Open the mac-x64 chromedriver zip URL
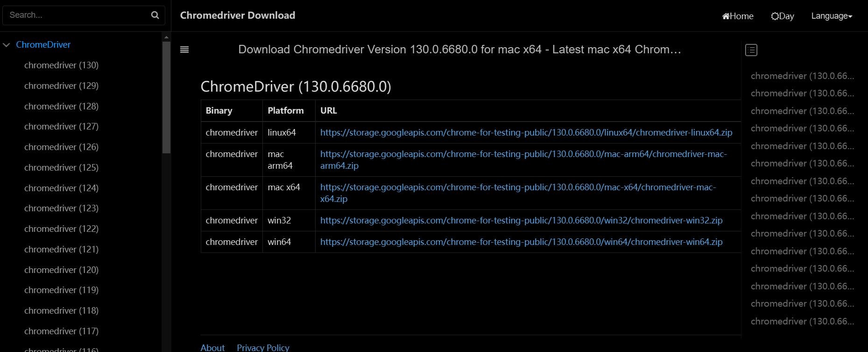The image size is (868, 352). [518, 193]
